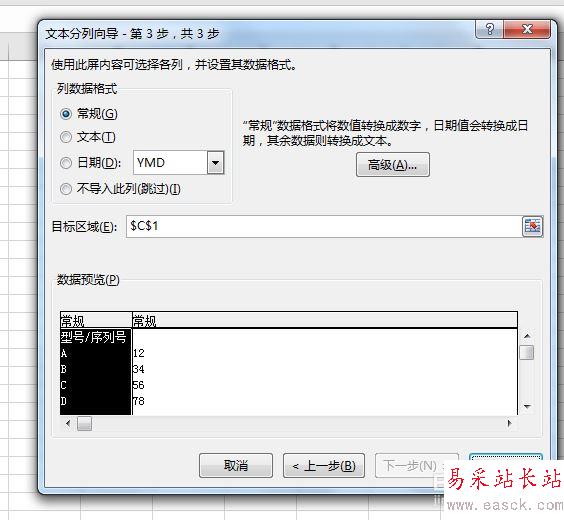
Task: Open the YMD date format dropdown
Action: (x=215, y=163)
